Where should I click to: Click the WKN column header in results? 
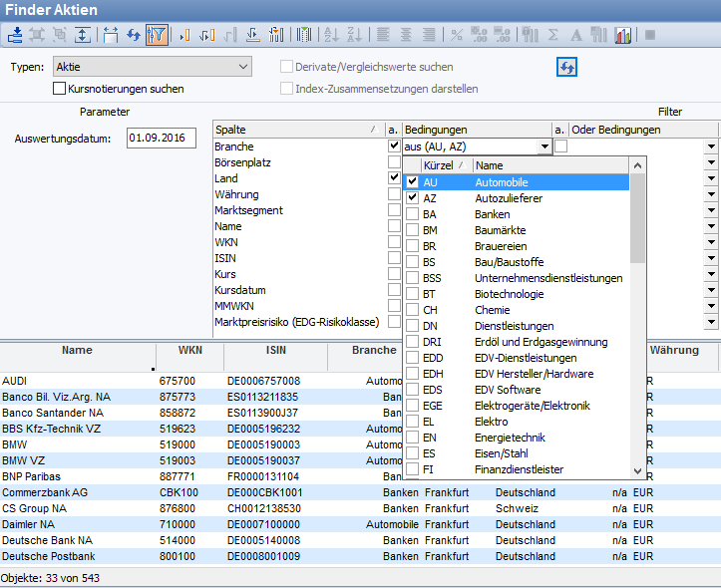pyautogui.click(x=189, y=351)
